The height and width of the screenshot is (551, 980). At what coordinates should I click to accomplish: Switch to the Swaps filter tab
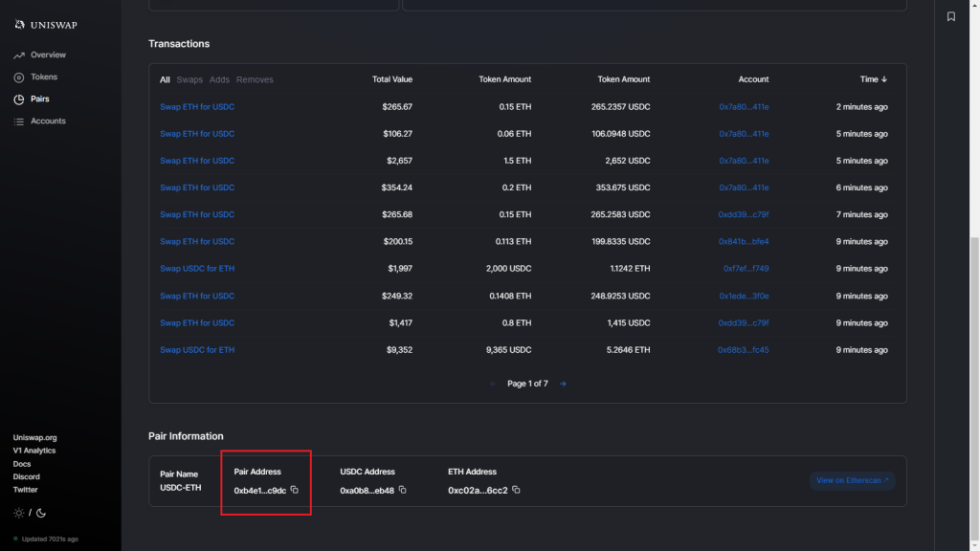189,79
